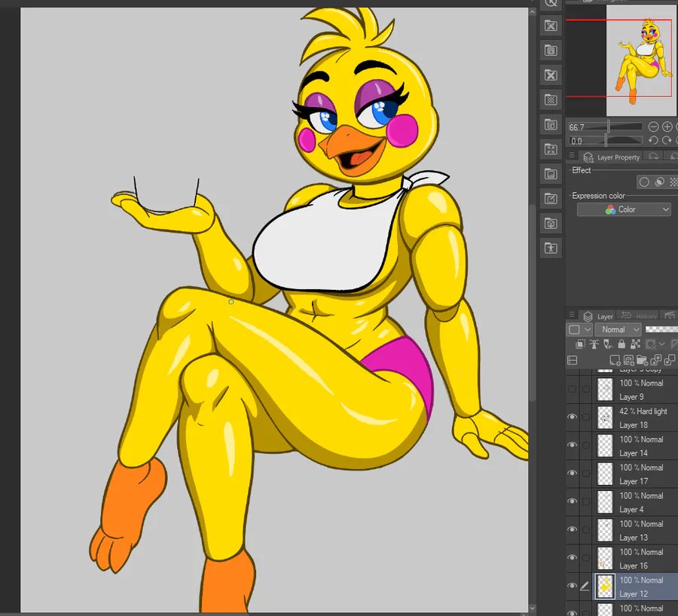Click the Navigator zoom in plus icon
The image size is (678, 616).
point(667,127)
